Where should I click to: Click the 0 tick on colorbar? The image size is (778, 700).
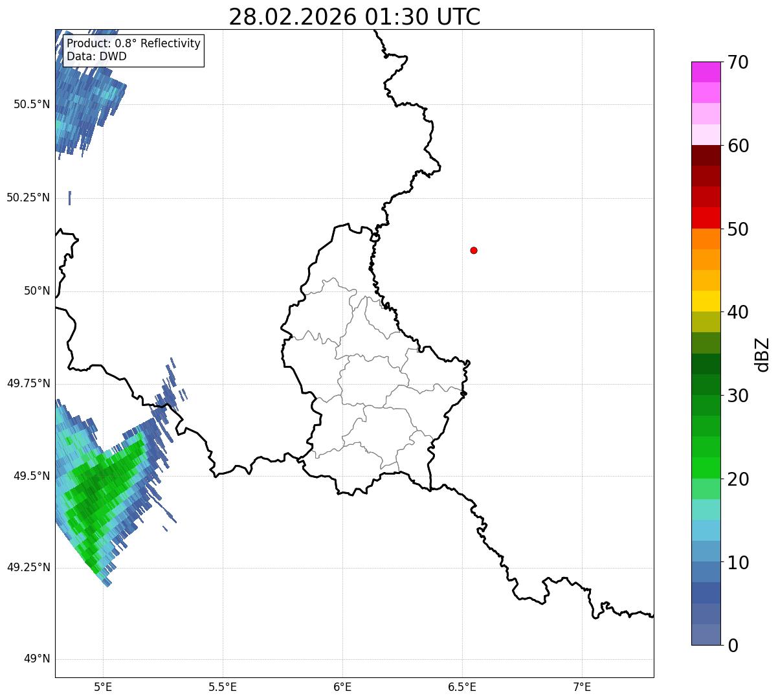732,646
